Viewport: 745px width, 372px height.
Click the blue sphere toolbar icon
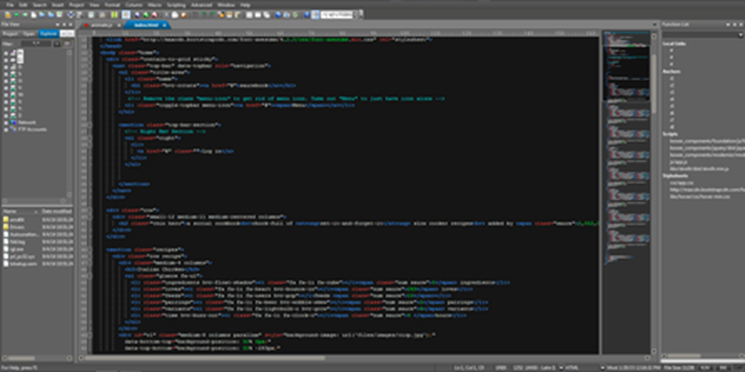137,15
